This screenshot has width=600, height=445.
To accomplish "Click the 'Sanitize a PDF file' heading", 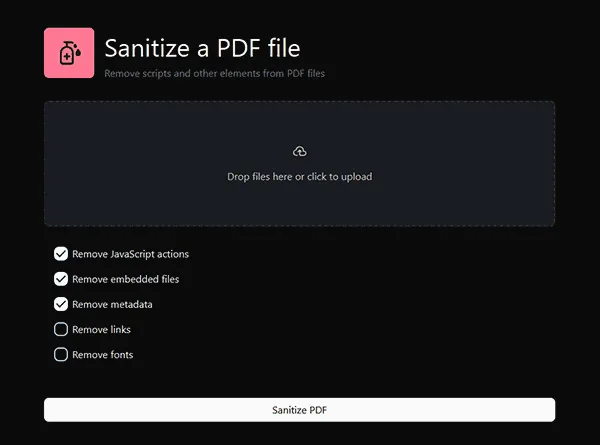I will click(202, 48).
